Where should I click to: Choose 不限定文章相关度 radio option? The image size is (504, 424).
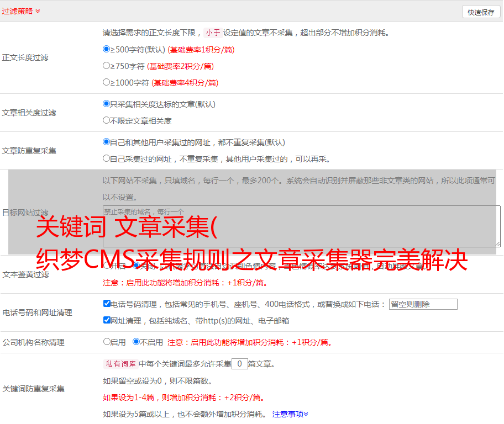point(107,120)
